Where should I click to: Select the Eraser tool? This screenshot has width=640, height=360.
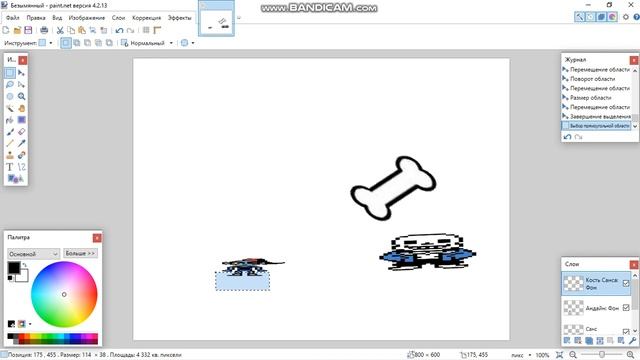click(x=22, y=132)
